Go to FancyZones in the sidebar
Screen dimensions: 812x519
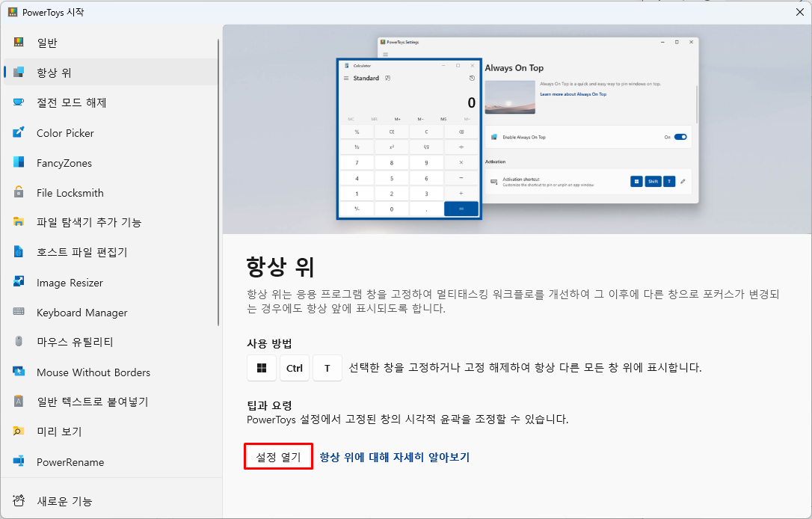click(x=111, y=162)
